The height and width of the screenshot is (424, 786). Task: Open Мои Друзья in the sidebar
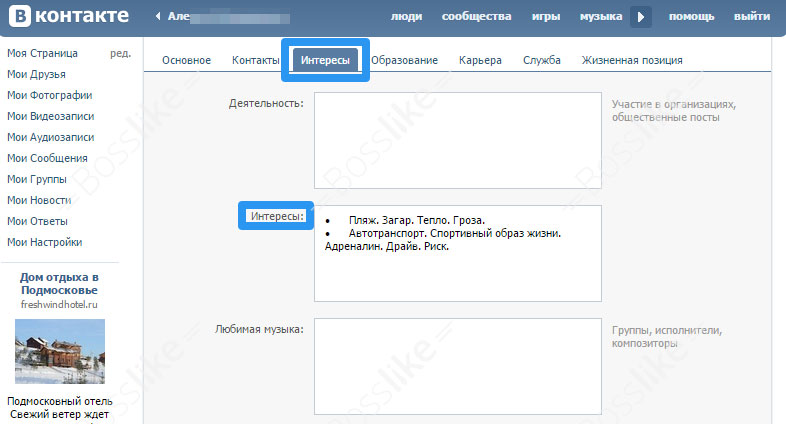pyautogui.click(x=36, y=74)
